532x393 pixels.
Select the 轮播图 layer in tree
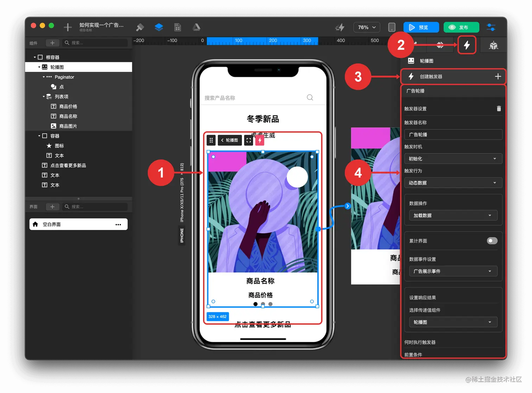tap(79, 67)
